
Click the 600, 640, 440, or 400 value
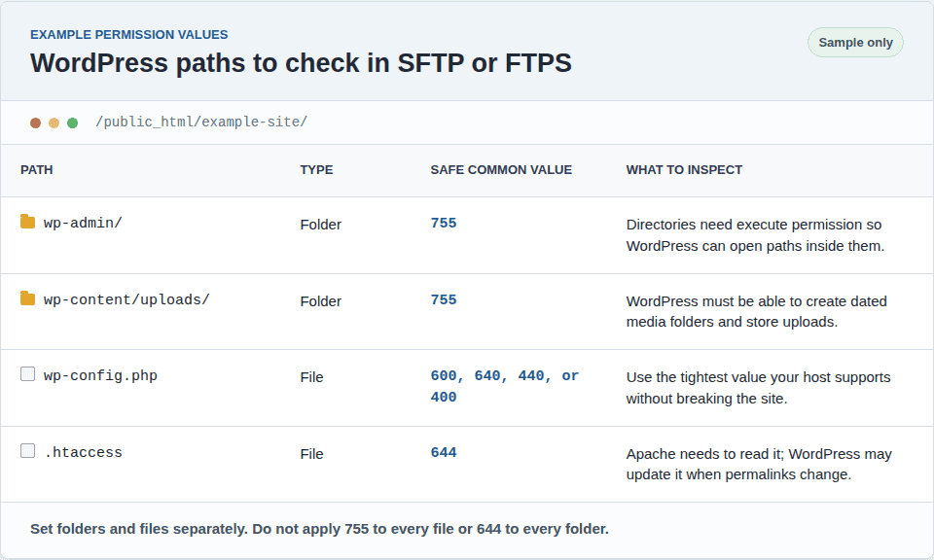505,386
